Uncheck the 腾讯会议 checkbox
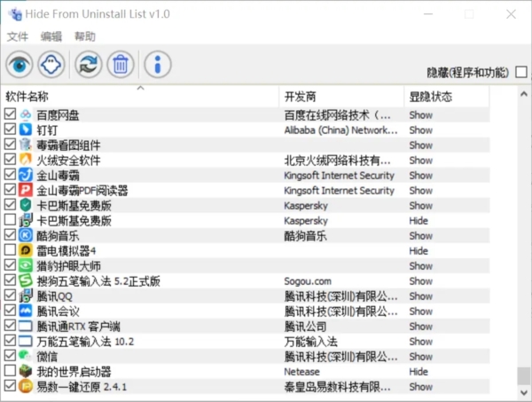Screen dimensions: 532x402 10,311
